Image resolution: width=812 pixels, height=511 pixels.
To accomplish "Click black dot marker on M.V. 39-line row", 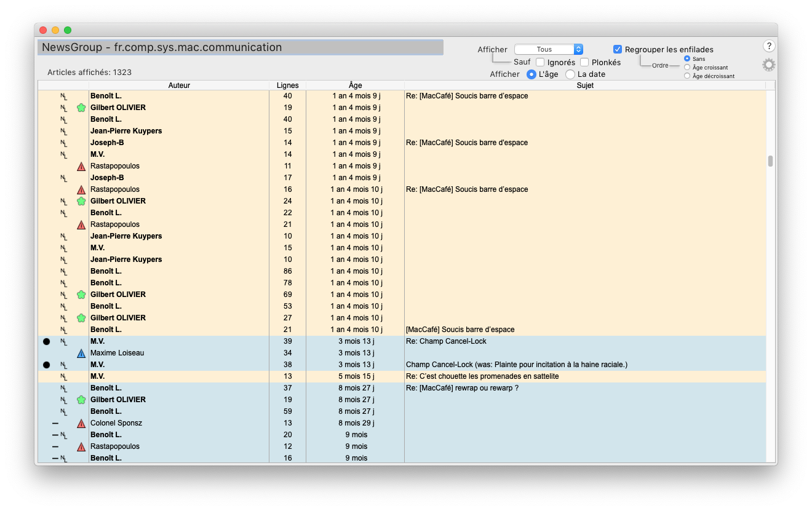I will tap(46, 341).
